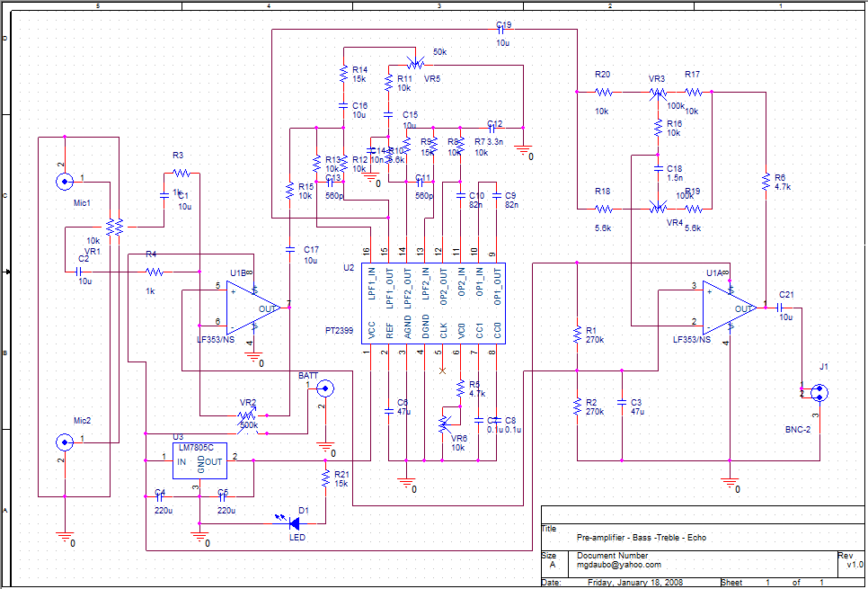Select the U2 PT2399 chip body
The width and height of the screenshot is (868, 589).
(433, 303)
